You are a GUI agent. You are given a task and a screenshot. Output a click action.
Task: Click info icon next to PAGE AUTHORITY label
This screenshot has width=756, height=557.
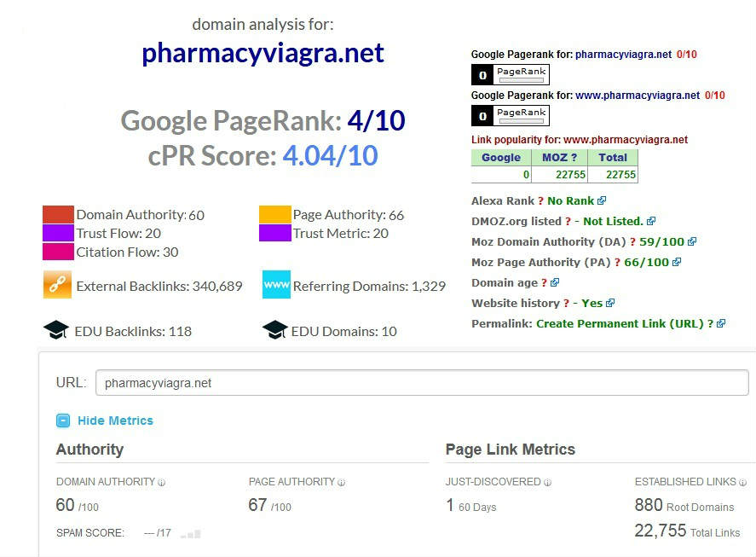pos(342,482)
